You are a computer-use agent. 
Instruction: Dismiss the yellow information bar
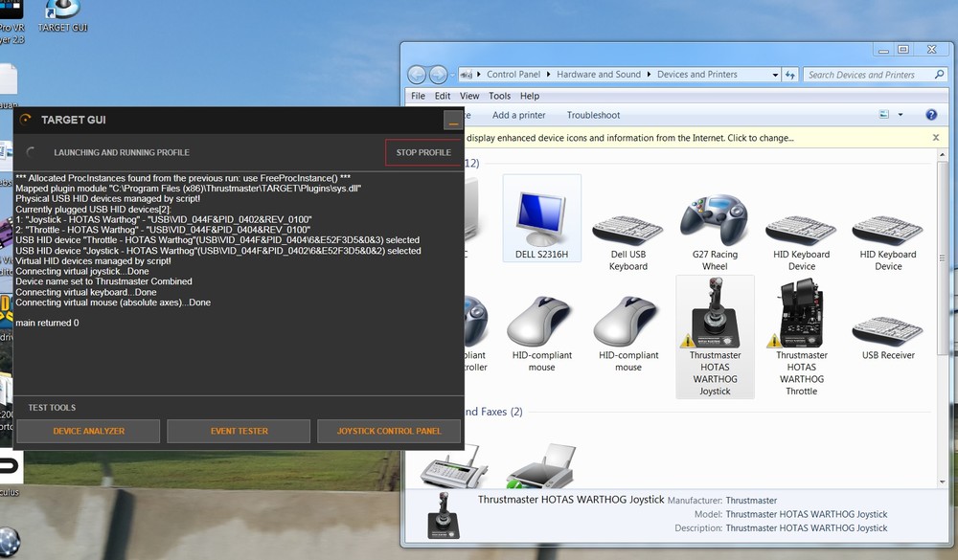pos(935,138)
